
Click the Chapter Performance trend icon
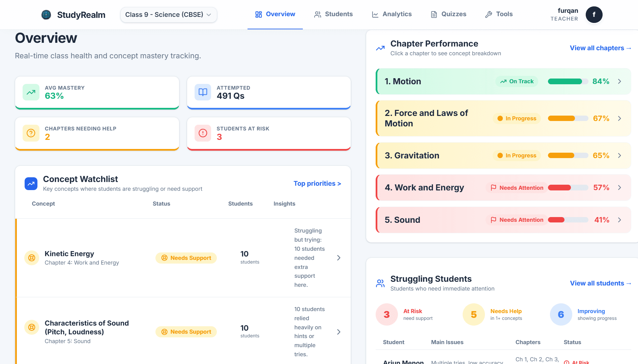[x=380, y=48]
